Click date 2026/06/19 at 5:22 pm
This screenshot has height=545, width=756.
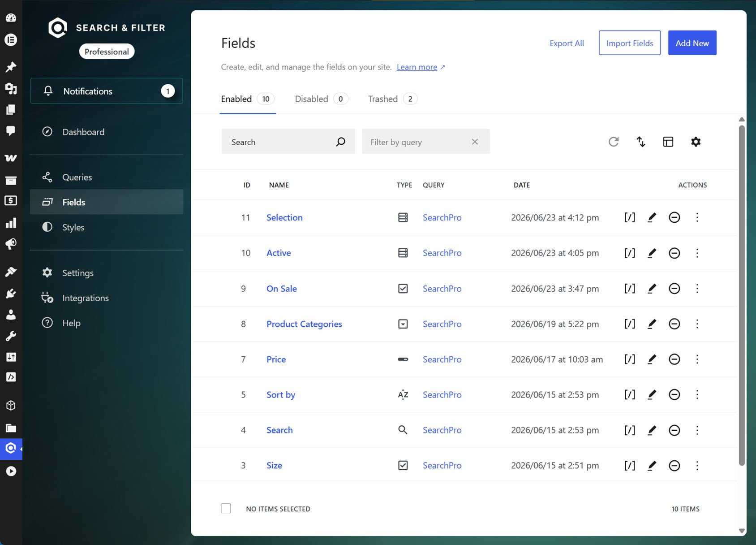coord(555,324)
